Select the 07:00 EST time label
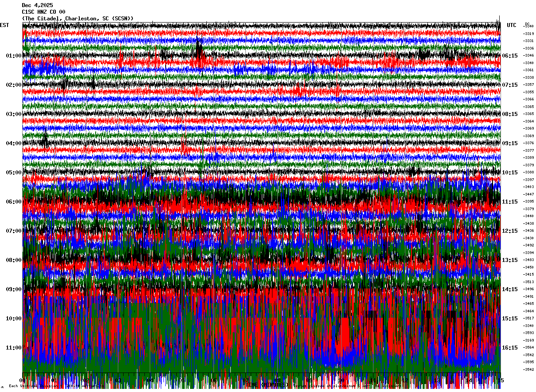The width and height of the screenshot is (536, 392). click(x=14, y=231)
